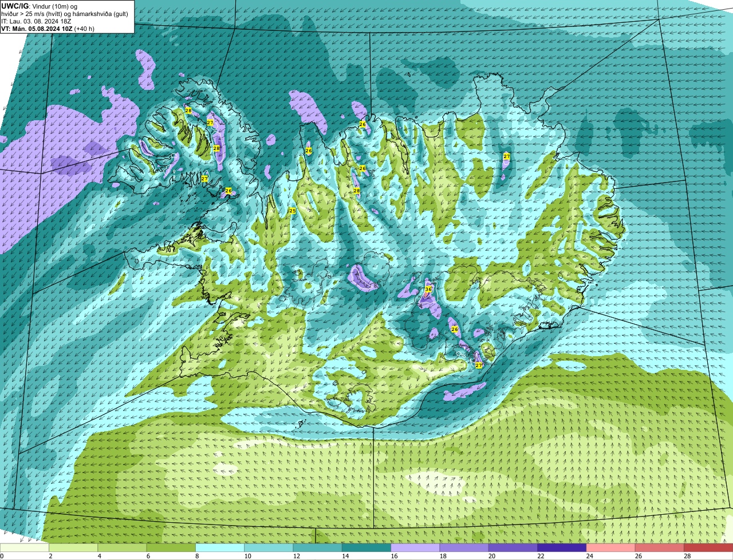
Task: Pick the 10–12 m/s turquoise legend swatch
Action: (269, 548)
